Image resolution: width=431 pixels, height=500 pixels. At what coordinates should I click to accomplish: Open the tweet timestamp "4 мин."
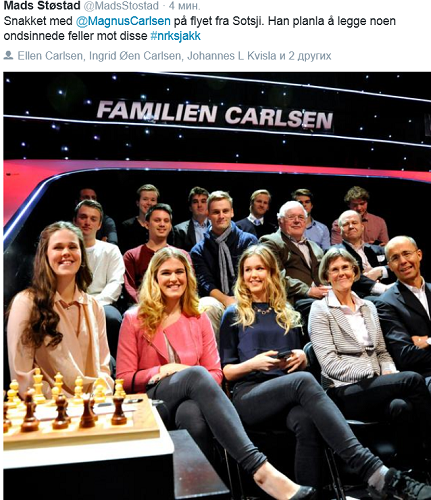pyautogui.click(x=184, y=6)
